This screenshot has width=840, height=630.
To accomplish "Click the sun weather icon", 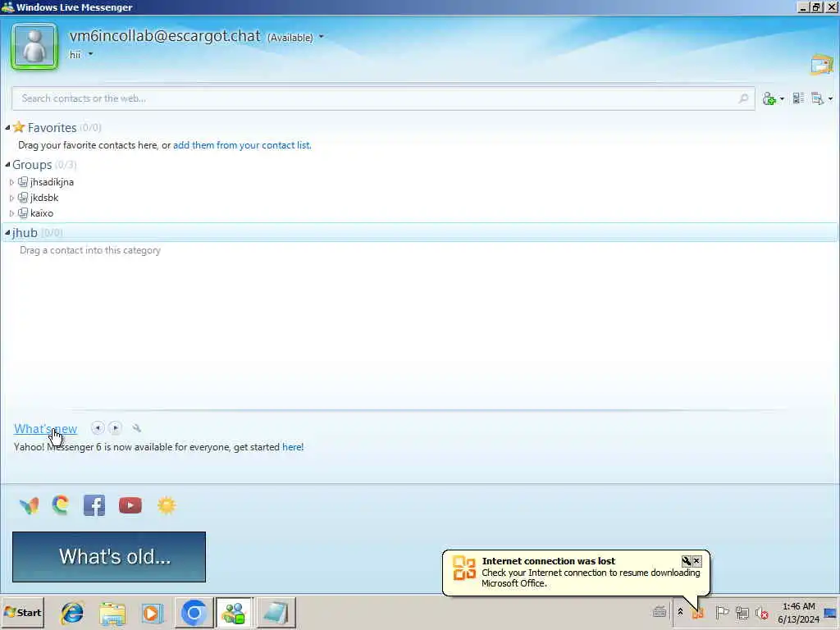I will pos(167,505).
